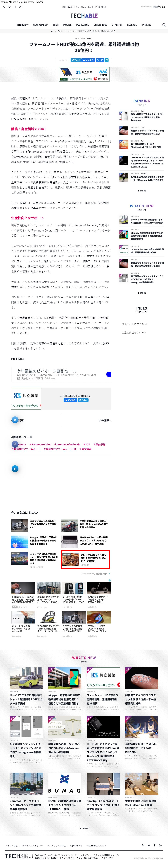Click the floating Facebook share bubble
Viewport: 168px width, 868px height.
(x=15, y=444)
